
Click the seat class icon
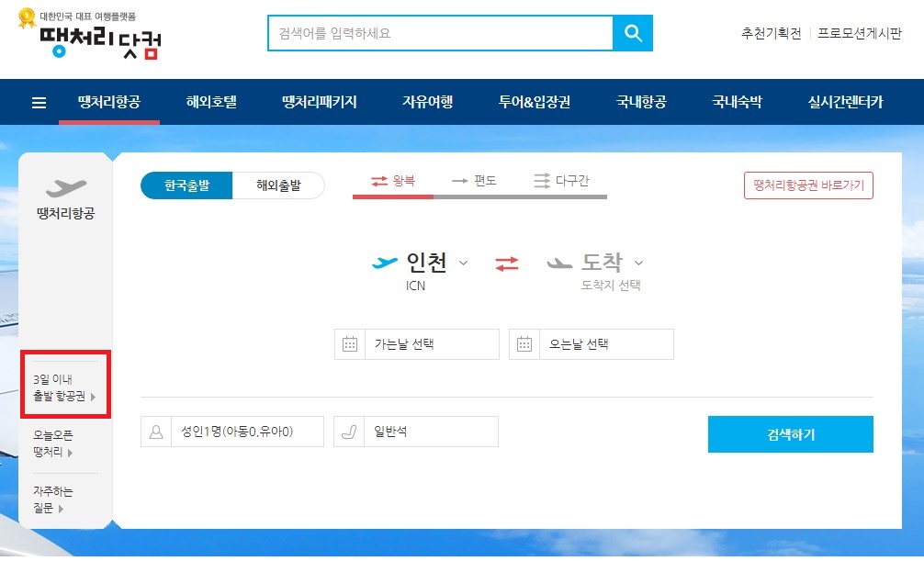(347, 431)
